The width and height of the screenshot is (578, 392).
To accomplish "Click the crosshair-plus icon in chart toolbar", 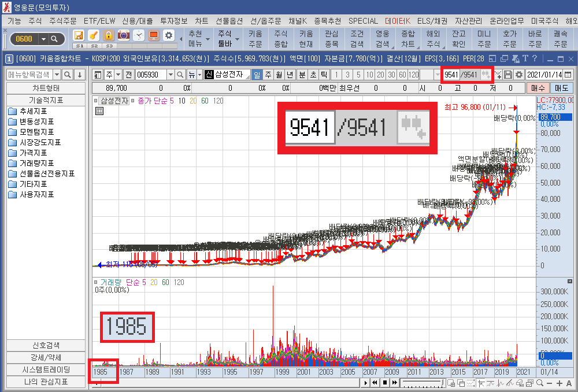I will 498,75.
